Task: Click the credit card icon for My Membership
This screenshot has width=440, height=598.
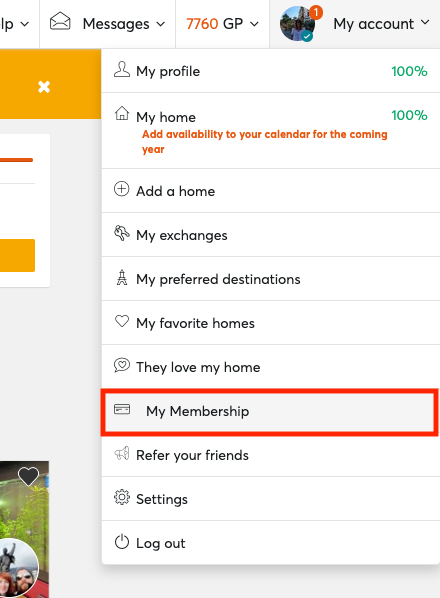Action: [x=122, y=410]
